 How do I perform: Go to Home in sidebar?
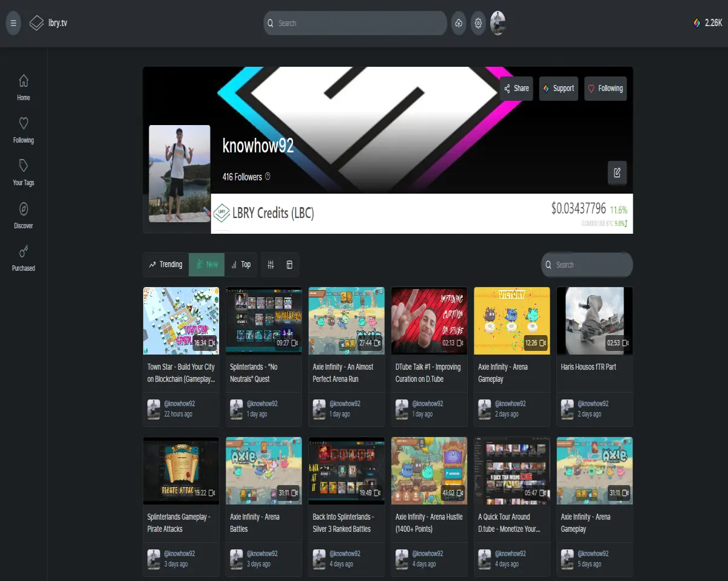[24, 87]
